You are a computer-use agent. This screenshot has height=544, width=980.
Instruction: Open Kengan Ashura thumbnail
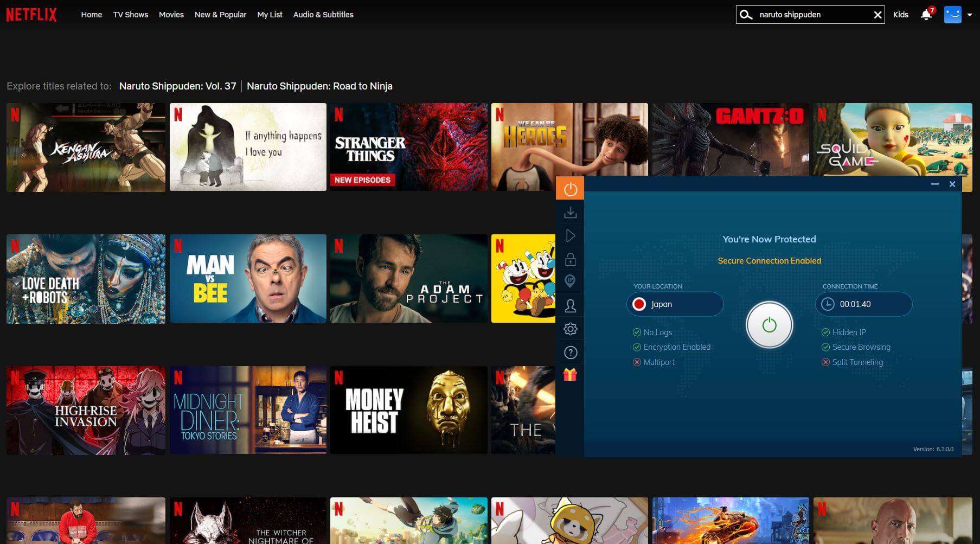tap(86, 148)
